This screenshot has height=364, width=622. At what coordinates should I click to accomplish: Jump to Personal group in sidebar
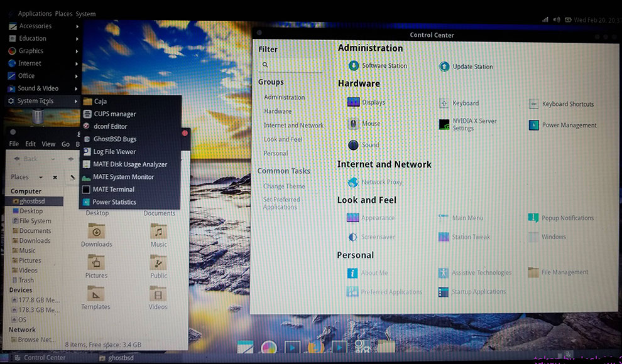pos(276,153)
